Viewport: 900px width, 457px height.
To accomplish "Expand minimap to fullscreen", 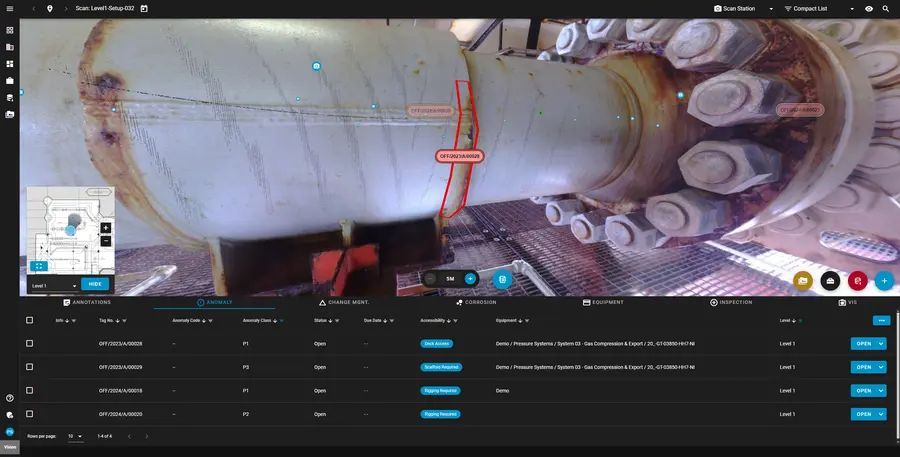I will point(38,266).
